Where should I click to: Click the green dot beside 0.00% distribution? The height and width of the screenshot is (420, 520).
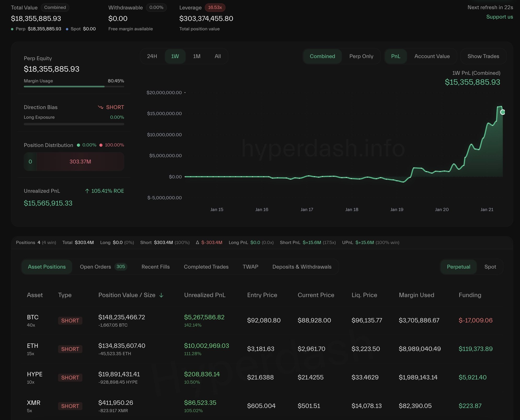coord(78,145)
